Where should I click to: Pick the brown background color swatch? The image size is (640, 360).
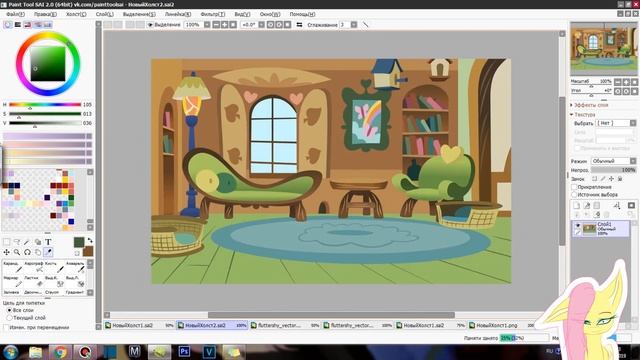click(88, 251)
